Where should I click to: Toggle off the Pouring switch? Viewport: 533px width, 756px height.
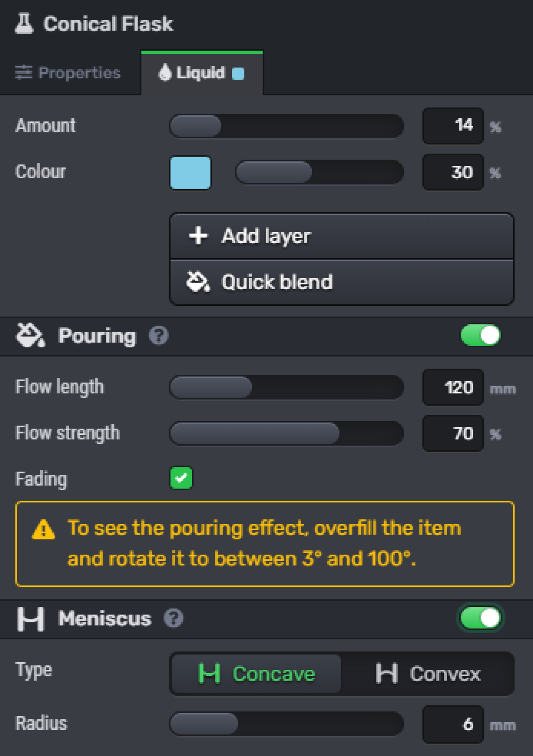pos(481,335)
